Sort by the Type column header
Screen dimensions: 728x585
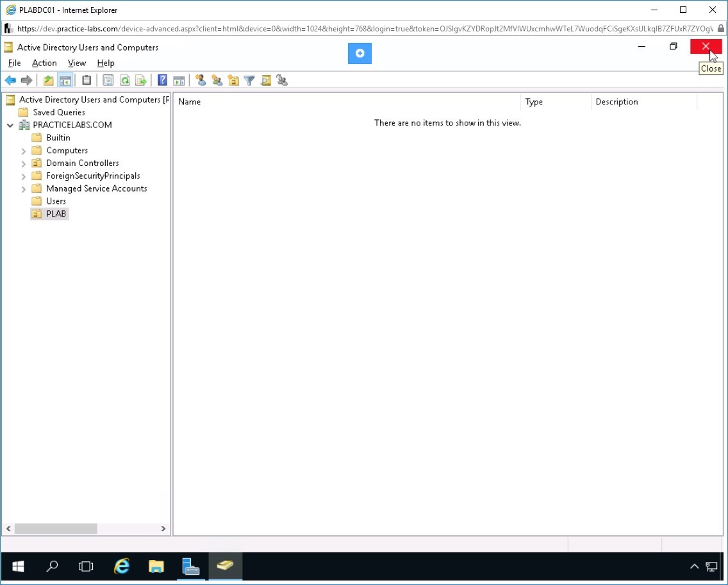click(556, 102)
